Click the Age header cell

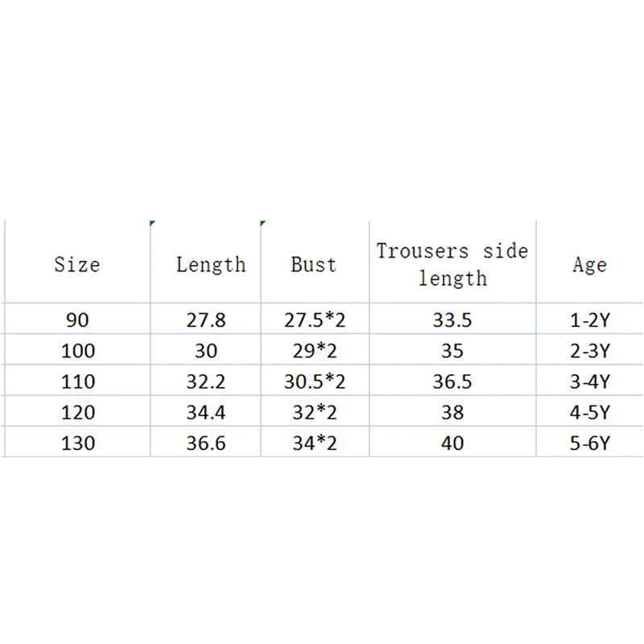click(590, 264)
